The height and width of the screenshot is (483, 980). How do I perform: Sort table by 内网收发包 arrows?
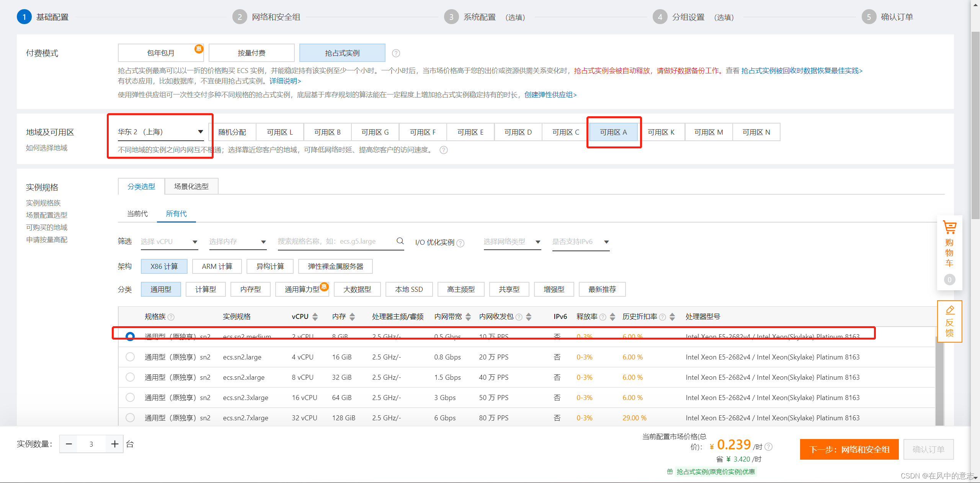(x=529, y=317)
